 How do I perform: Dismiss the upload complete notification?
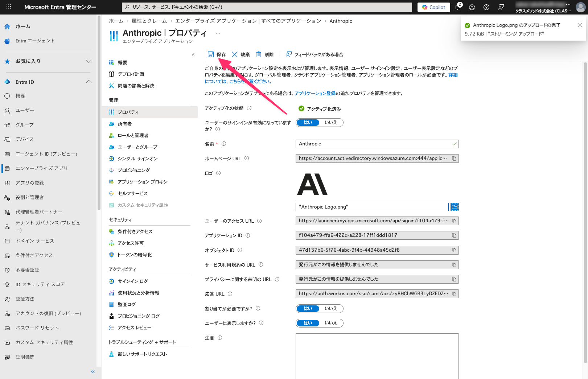click(x=579, y=25)
